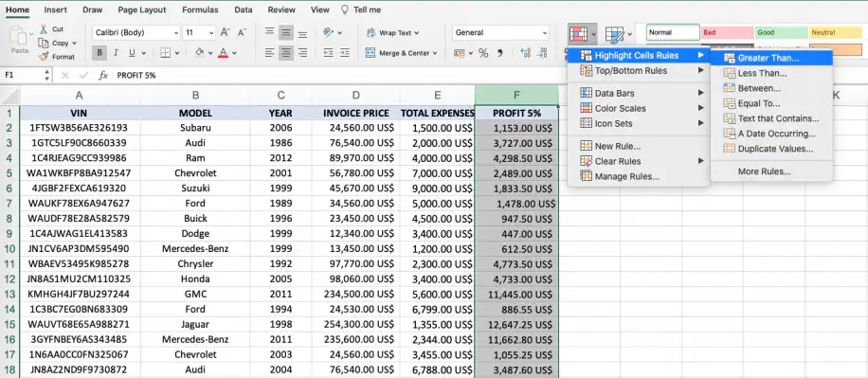
Task: Click the decrease decimal icon
Action: click(x=543, y=53)
